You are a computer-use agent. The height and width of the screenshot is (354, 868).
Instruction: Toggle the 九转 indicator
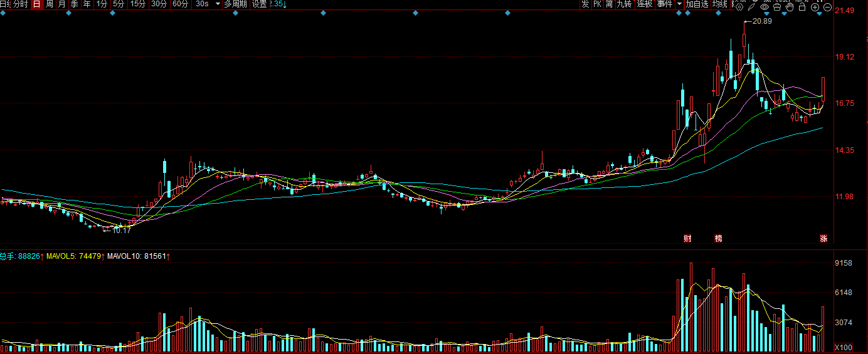(x=624, y=4)
